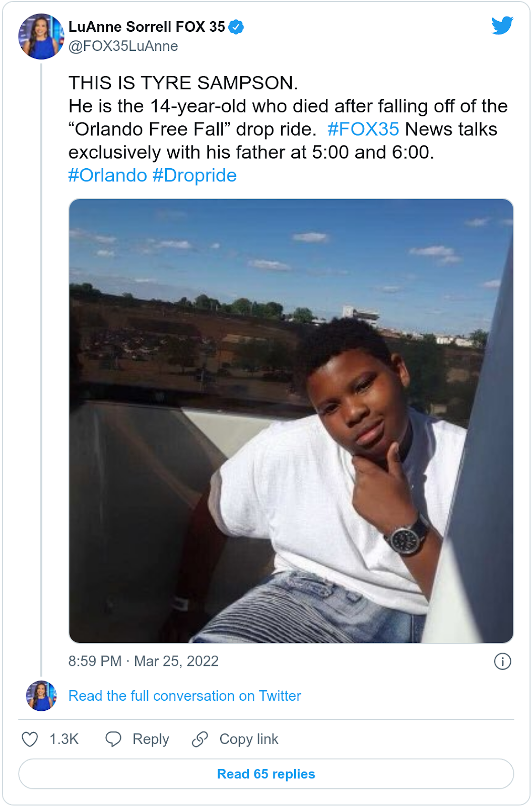Open the #Orlando hashtag
This screenshot has width=532, height=806.
[107, 175]
